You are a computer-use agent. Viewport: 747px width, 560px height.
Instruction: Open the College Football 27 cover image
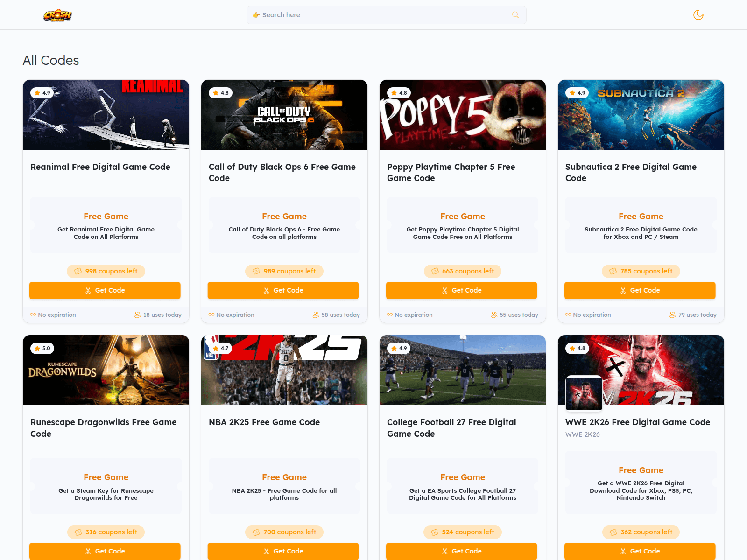point(463,370)
